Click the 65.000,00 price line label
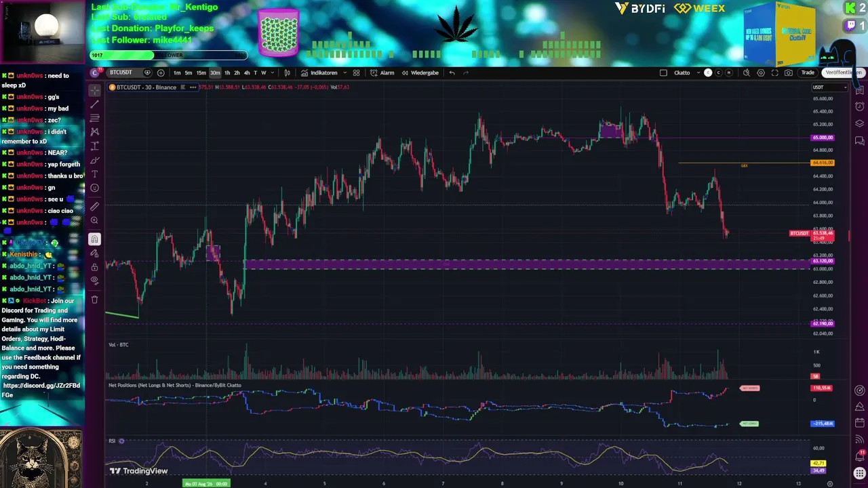Screen dimensions: 868x488 tap(823, 138)
